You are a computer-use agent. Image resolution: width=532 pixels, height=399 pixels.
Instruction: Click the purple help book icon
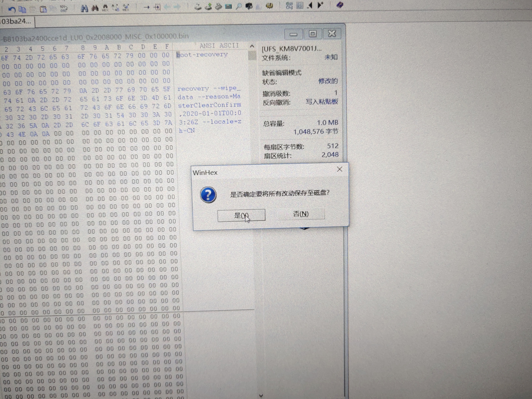click(340, 5)
